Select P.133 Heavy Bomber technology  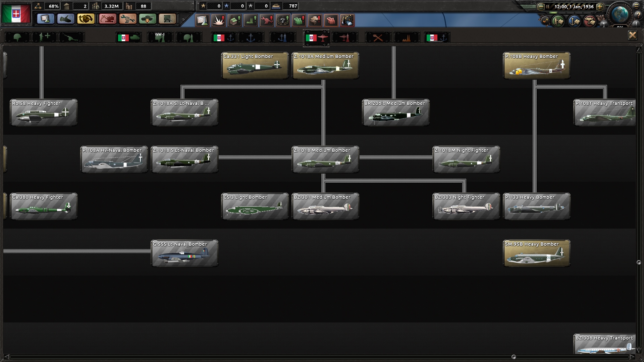[537, 206]
